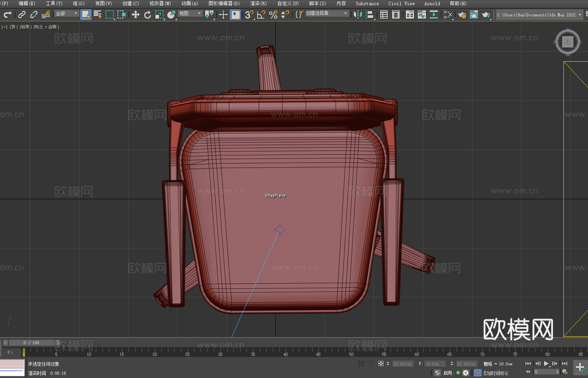
Task: Open Arnold menu
Action: click(x=432, y=3)
